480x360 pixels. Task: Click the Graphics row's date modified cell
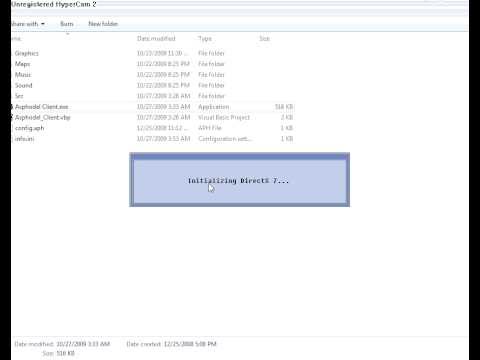coord(162,53)
